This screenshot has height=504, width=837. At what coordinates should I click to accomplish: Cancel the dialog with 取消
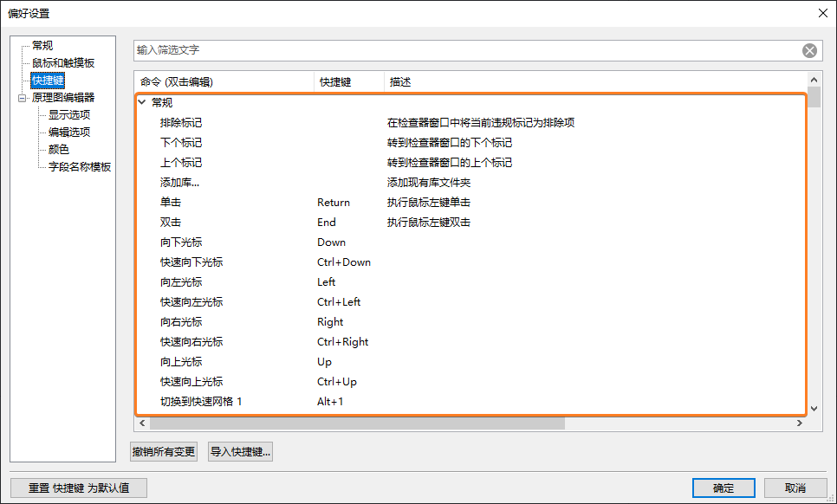(795, 488)
